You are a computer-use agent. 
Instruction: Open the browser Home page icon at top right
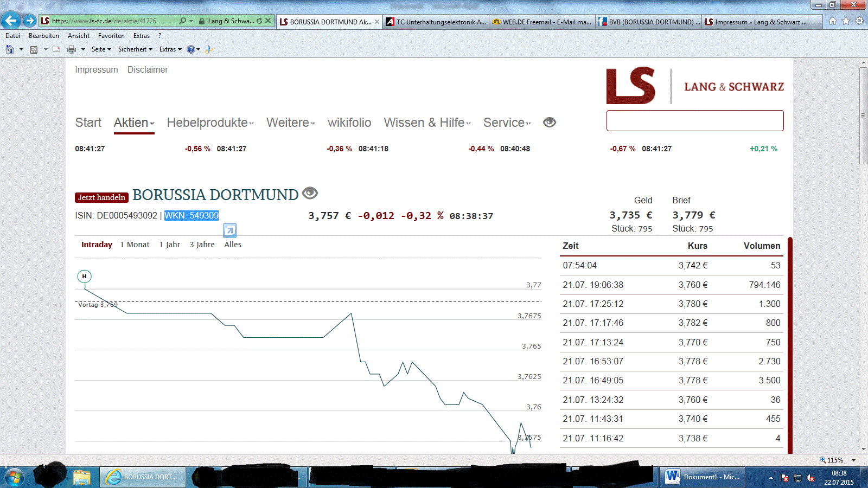tap(833, 21)
